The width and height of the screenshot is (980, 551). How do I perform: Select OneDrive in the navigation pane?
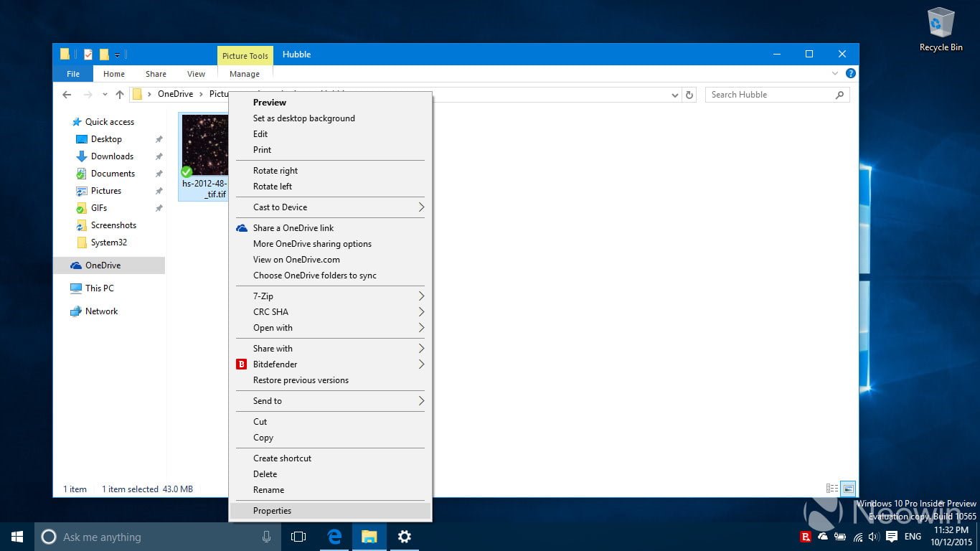(x=103, y=265)
